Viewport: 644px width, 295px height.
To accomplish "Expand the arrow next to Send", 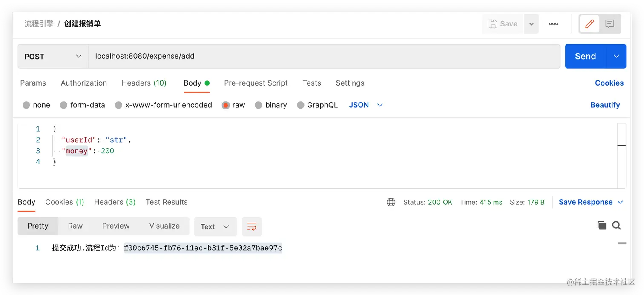I will (x=616, y=56).
